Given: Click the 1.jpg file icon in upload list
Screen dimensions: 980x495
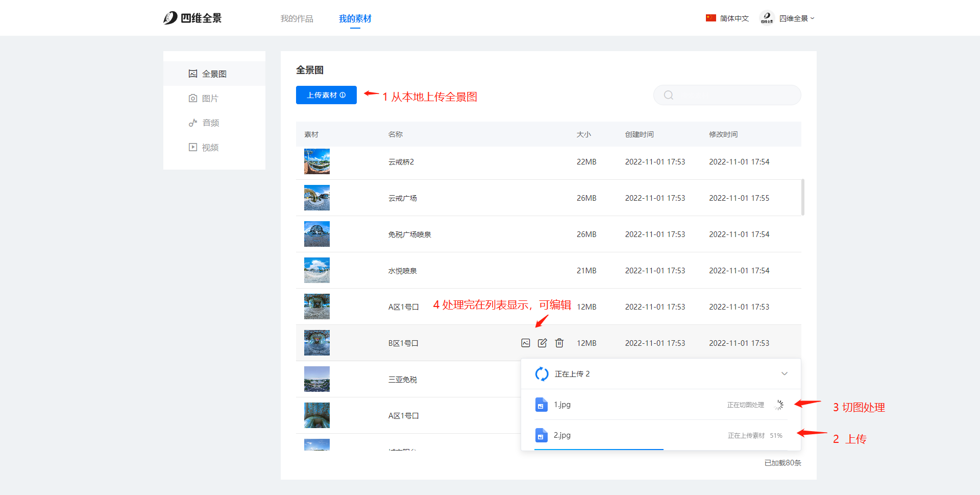Looking at the screenshot, I should pos(541,405).
